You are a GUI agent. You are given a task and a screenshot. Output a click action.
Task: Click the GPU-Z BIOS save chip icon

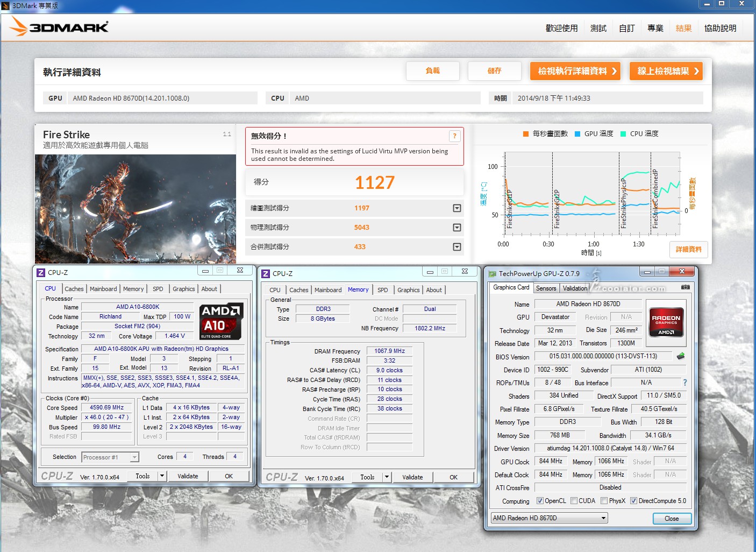tap(681, 356)
